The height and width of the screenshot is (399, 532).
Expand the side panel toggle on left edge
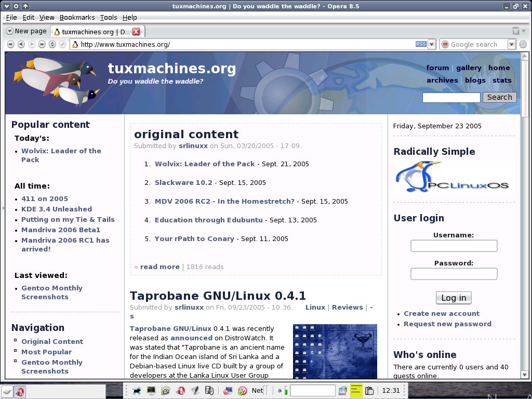tap(3, 208)
